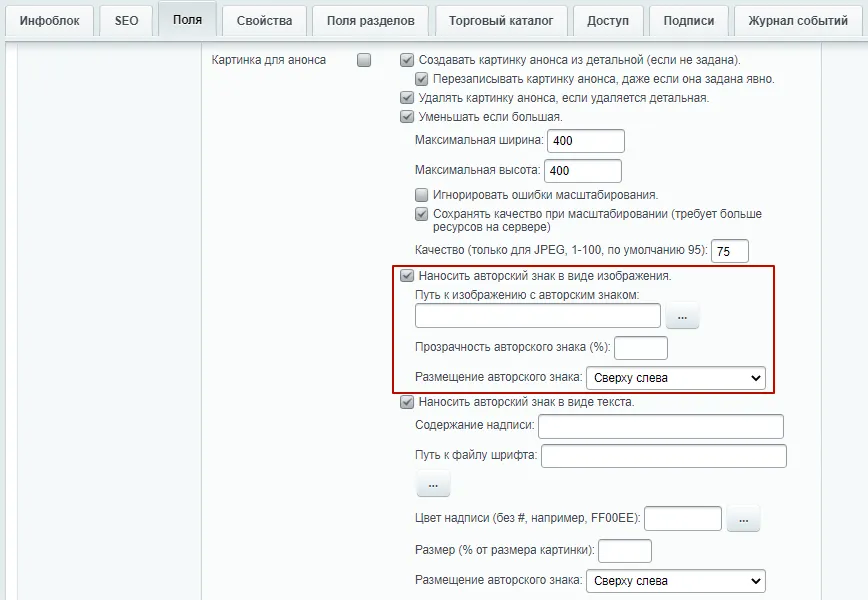Open the font file path browse button
This screenshot has width=868, height=600.
433,484
